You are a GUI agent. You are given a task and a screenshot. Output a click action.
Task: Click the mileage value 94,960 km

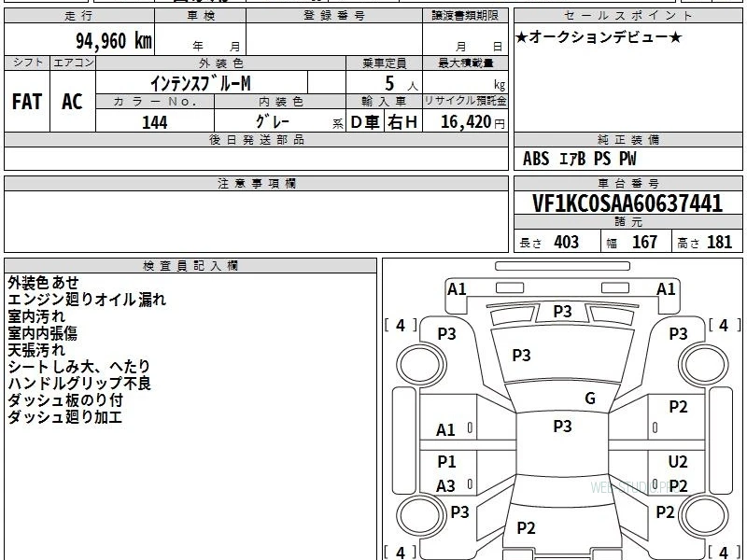click(114, 41)
